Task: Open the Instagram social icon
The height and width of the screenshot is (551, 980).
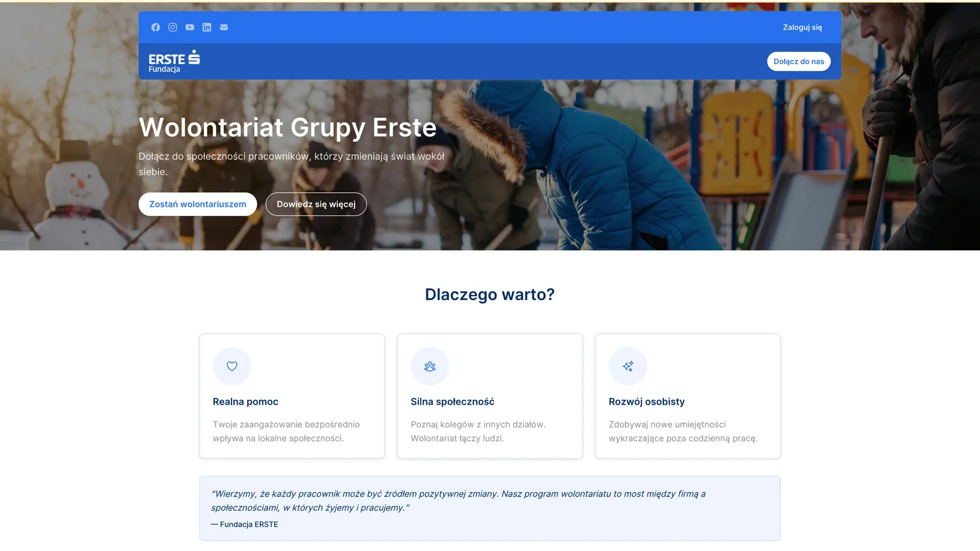Action: (173, 28)
